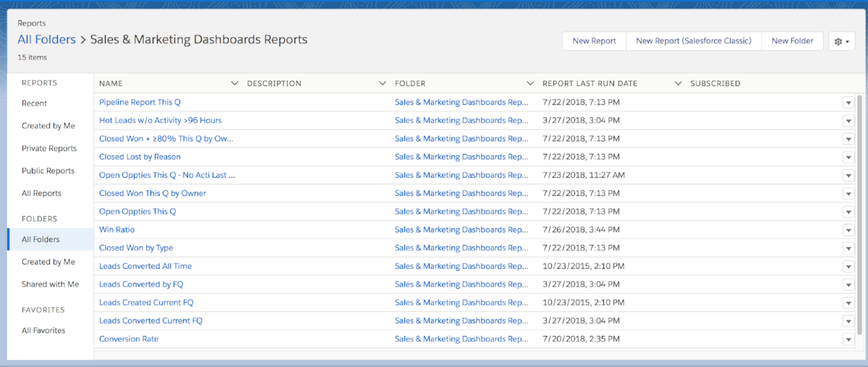868x367 pixels.
Task: Click 7/26/2018, 3:44 PM run date cell
Action: (x=581, y=229)
